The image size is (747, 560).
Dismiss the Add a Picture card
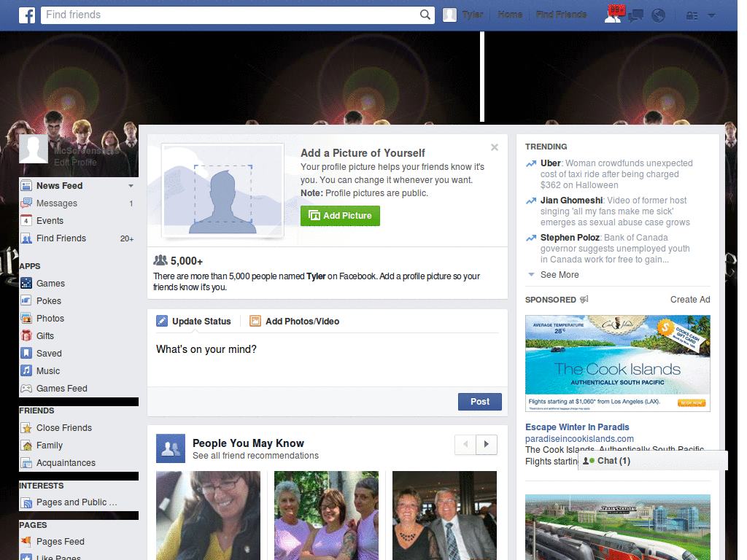pyautogui.click(x=495, y=147)
